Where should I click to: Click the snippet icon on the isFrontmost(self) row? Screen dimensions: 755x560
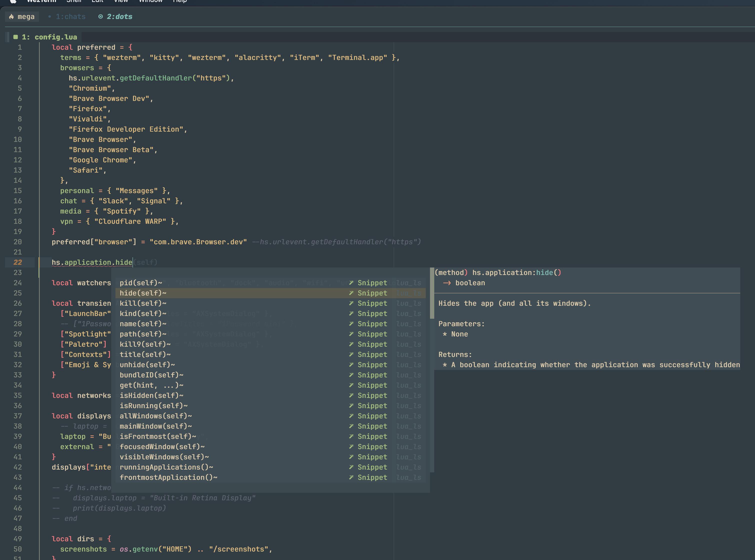click(351, 436)
